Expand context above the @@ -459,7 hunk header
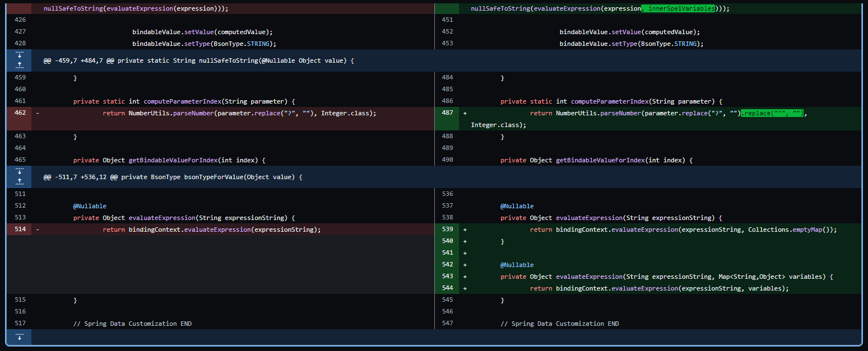This screenshot has width=868, height=351. coord(20,65)
